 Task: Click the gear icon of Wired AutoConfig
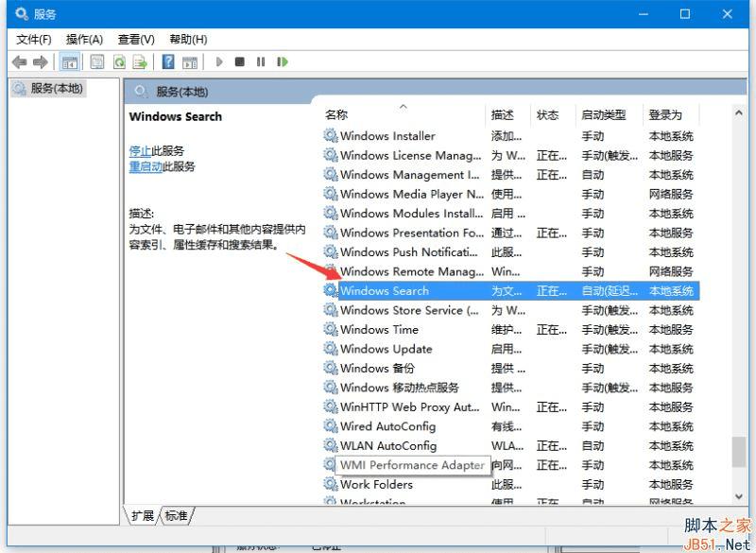(x=330, y=425)
